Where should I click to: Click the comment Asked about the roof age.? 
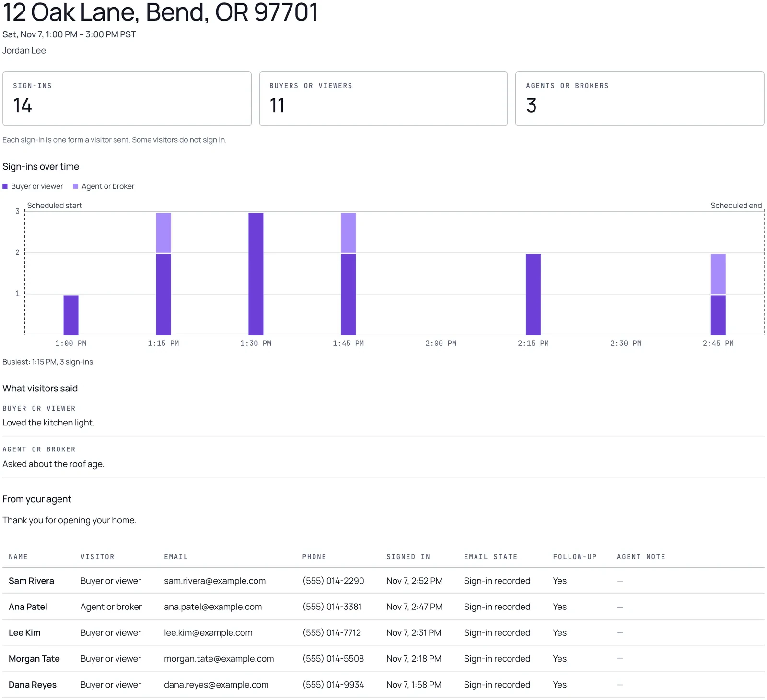[x=53, y=464]
